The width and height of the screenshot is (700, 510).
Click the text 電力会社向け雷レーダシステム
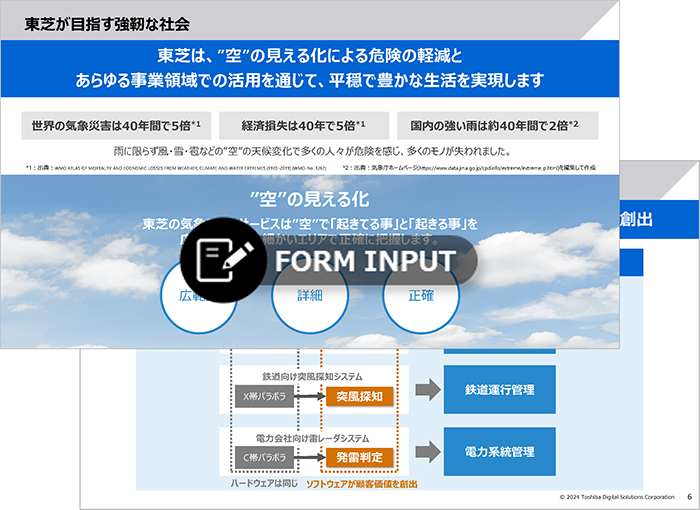[312, 439]
